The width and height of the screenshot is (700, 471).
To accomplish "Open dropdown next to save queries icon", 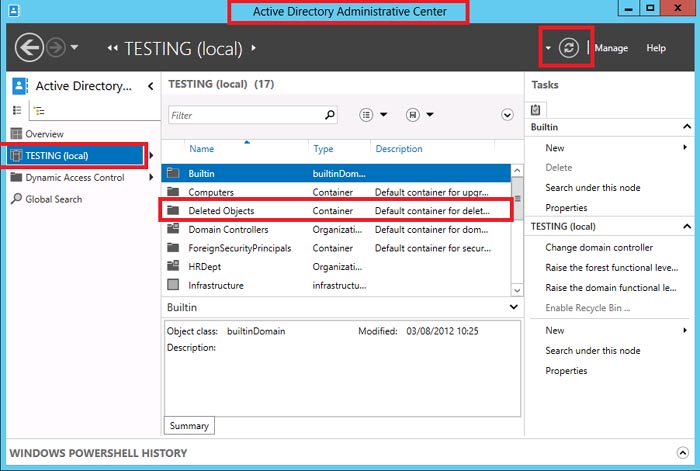I will 430,115.
